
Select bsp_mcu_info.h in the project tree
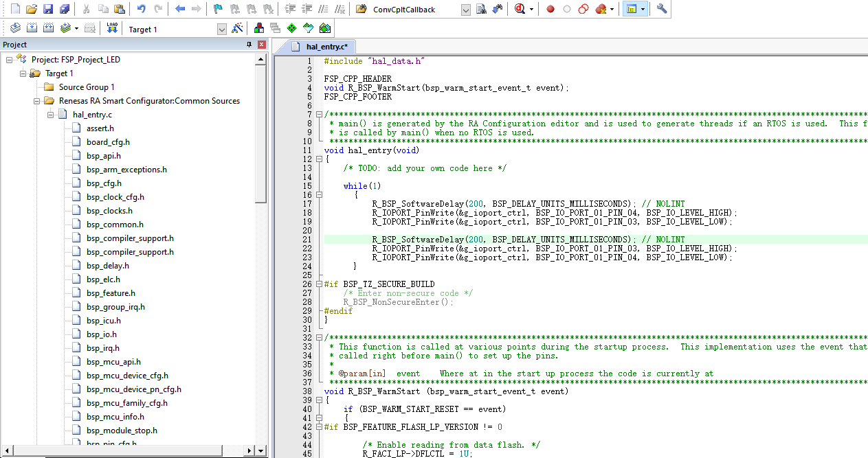coord(115,417)
